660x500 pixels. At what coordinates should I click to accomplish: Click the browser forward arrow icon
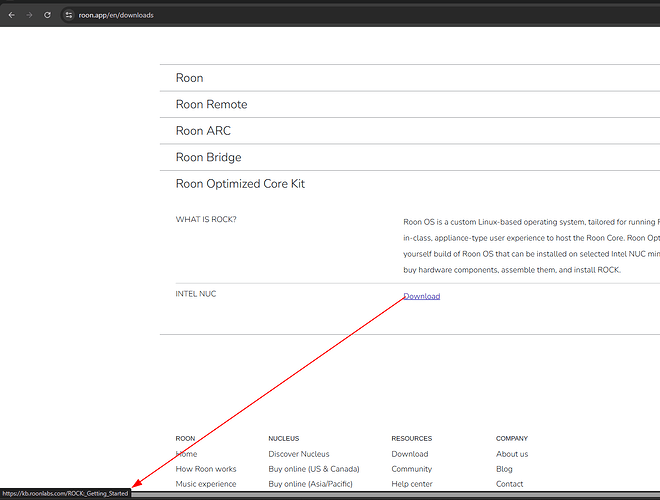pyautogui.click(x=29, y=15)
